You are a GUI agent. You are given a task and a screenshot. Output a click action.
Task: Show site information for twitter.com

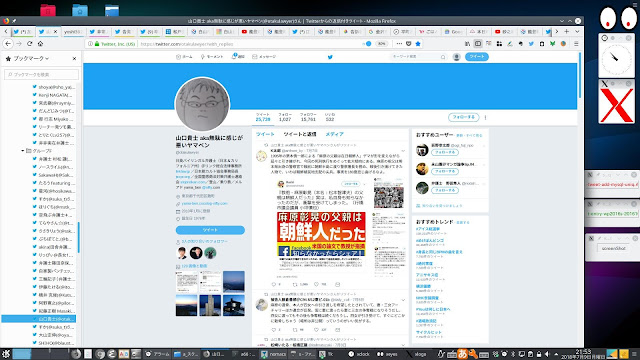coord(90,44)
